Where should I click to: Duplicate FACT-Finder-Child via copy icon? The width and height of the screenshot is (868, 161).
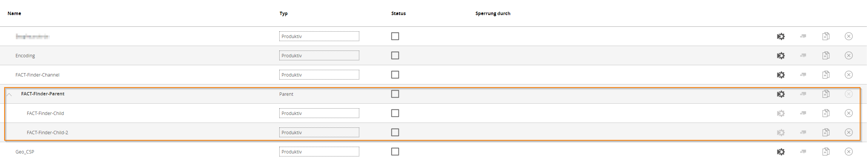pyautogui.click(x=826, y=113)
